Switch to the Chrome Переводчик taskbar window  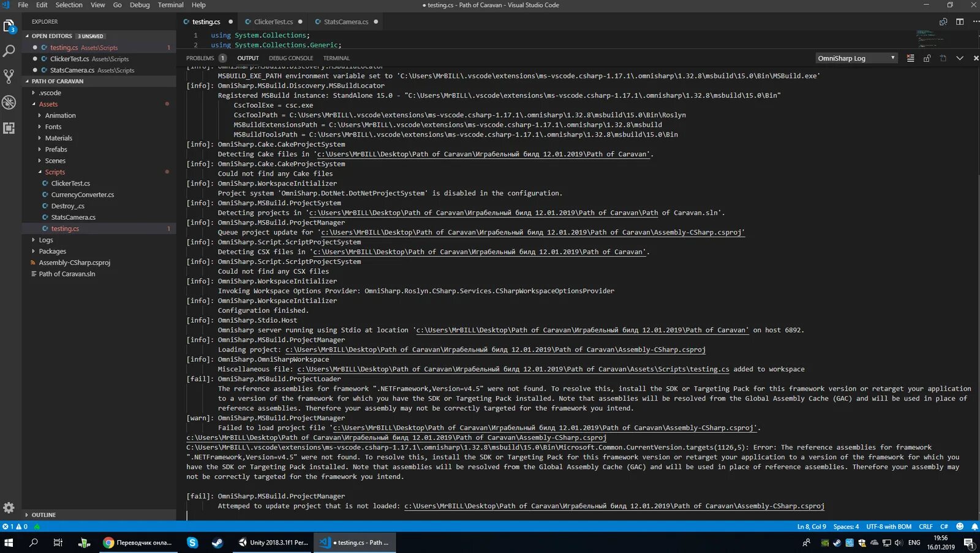coord(138,543)
